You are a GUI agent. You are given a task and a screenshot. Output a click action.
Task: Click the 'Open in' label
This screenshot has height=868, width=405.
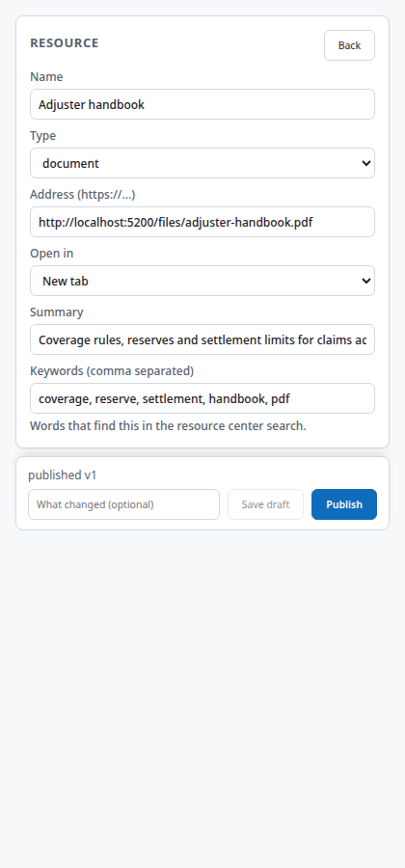tap(51, 253)
